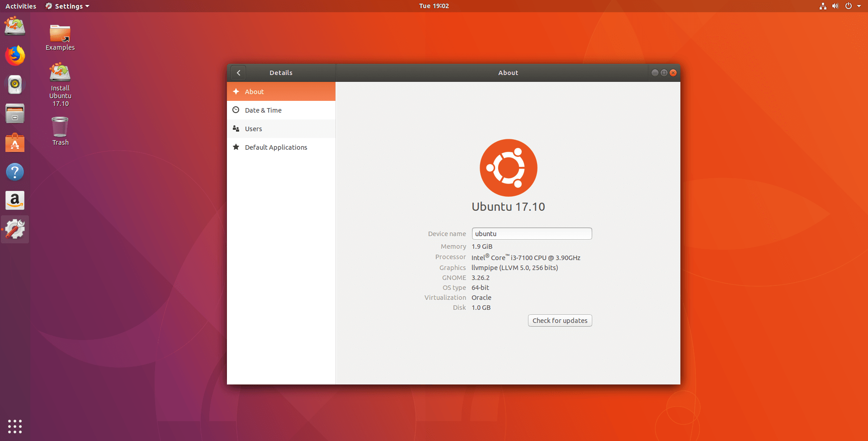Image resolution: width=868 pixels, height=441 pixels.
Task: Click OS type value 64-bit
Action: click(x=480, y=288)
